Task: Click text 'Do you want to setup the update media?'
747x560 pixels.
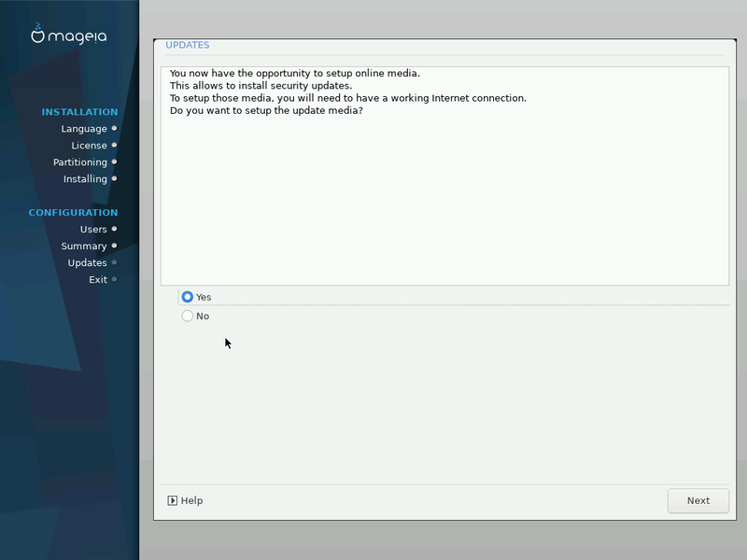Action: click(266, 110)
